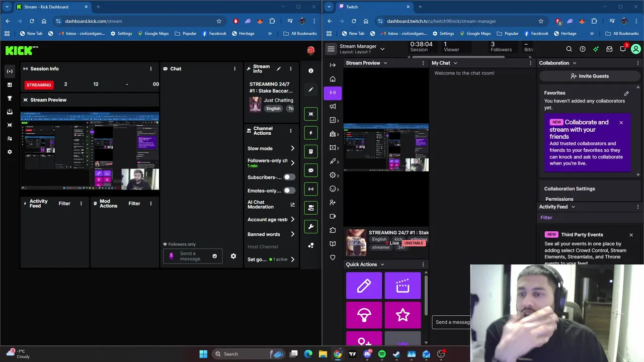The height and width of the screenshot is (362, 644).
Task: Open Twitch Stream Manager broadcast icon
Action: tap(333, 93)
